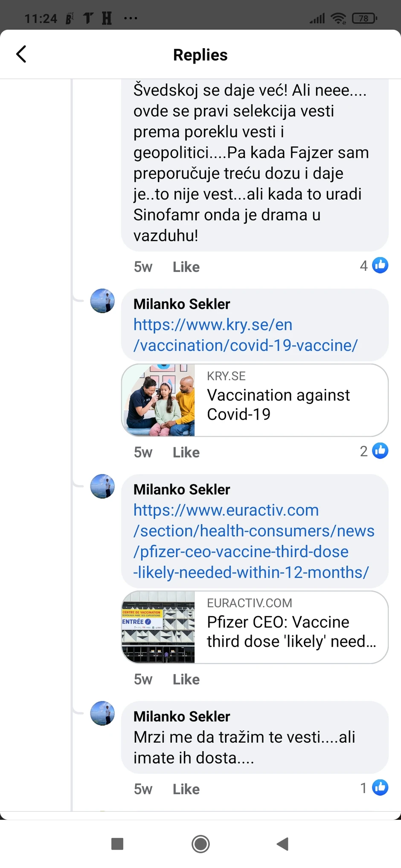This screenshot has height=868, width=401.
Task: Open profile picture beside kry.se link comment
Action: coord(102,301)
